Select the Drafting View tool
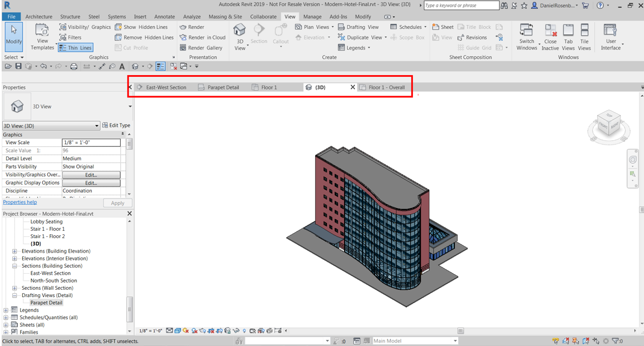 tap(358, 27)
